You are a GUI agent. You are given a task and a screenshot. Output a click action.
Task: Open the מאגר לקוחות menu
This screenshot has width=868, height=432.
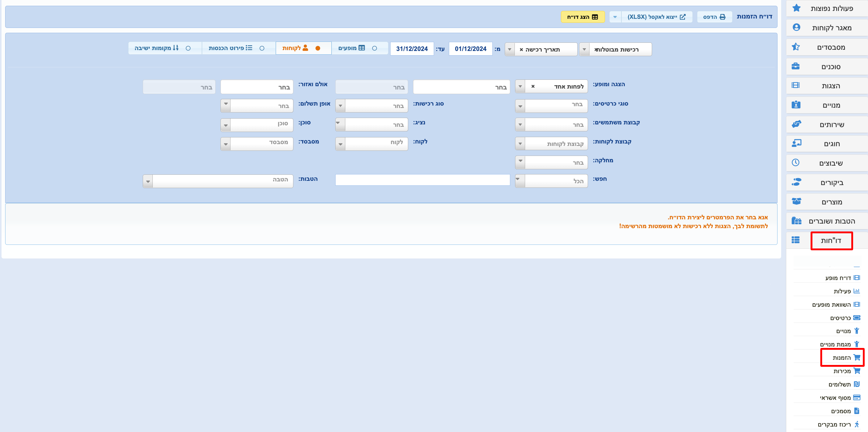click(x=827, y=28)
